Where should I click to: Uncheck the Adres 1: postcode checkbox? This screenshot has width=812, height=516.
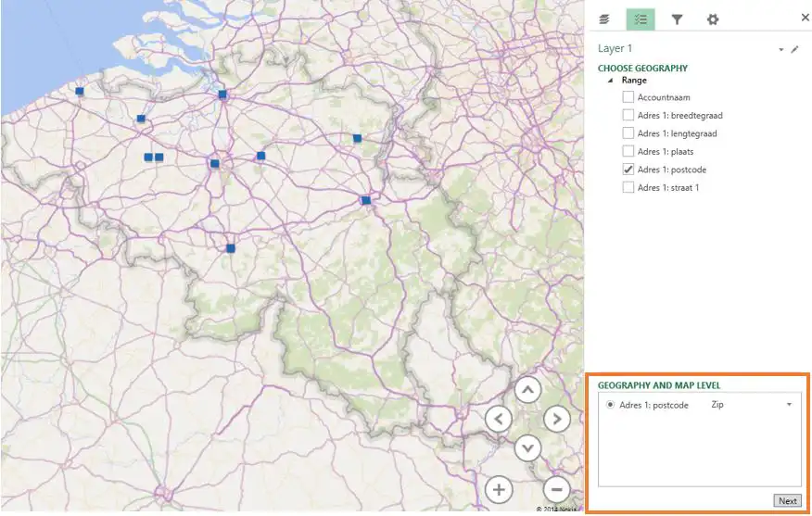(628, 170)
